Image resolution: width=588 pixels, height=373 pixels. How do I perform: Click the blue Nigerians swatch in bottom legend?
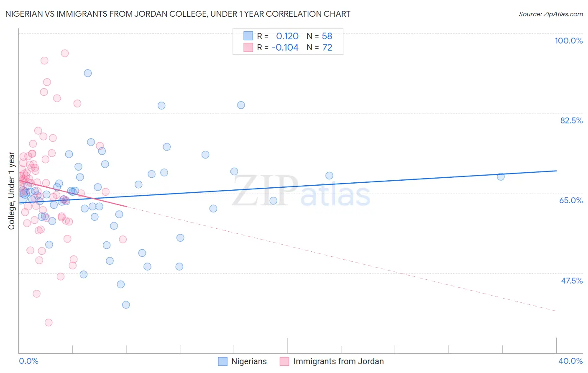(222, 361)
